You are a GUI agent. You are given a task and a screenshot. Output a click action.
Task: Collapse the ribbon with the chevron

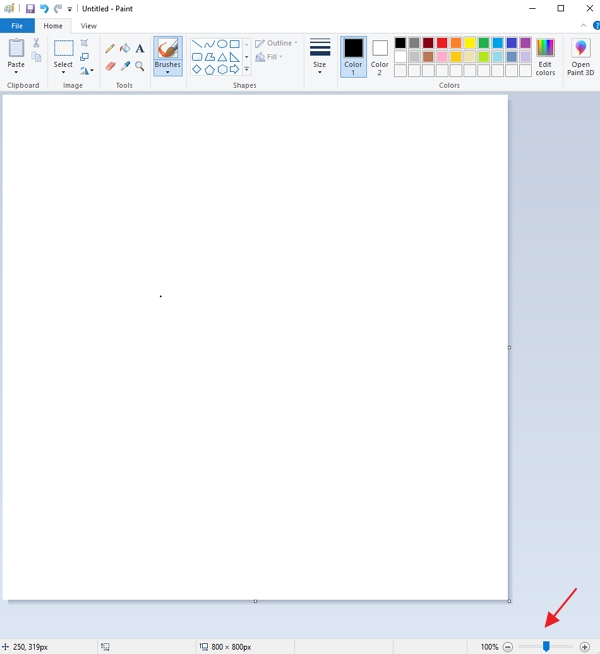point(583,25)
